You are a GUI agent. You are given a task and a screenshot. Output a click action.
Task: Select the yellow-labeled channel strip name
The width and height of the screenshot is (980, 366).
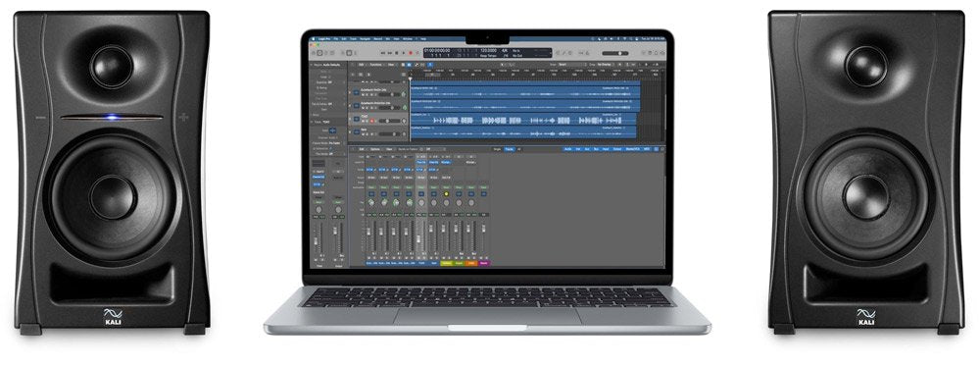point(446,263)
